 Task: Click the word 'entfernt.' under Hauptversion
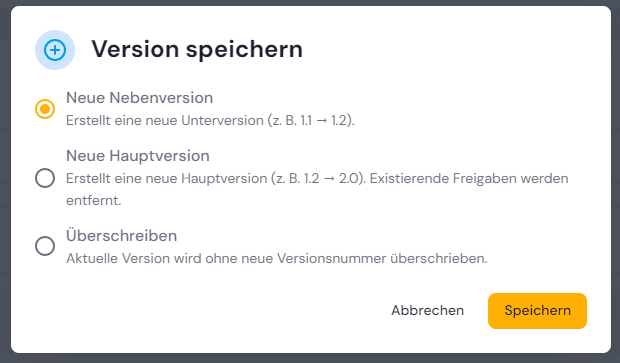[94, 200]
